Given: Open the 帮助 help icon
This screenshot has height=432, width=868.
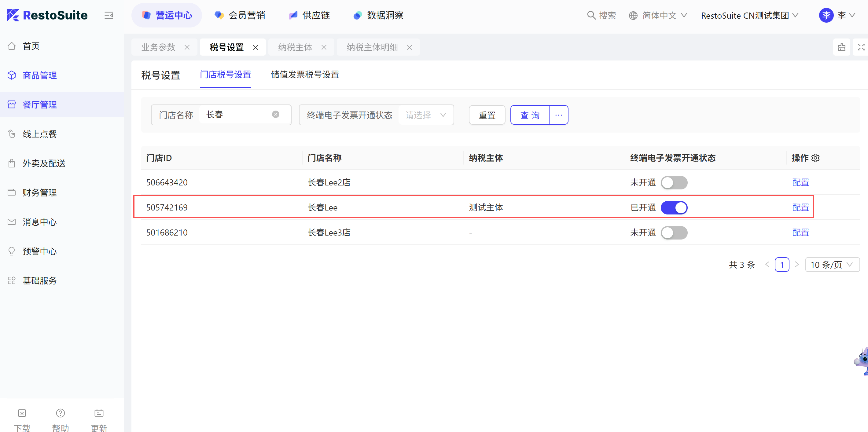Looking at the screenshot, I should click(60, 413).
